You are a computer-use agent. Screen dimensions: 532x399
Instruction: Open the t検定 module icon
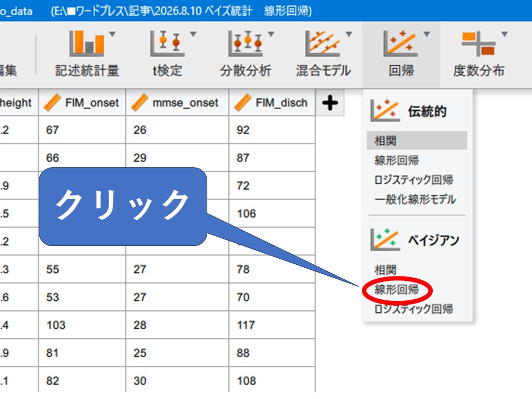tap(167, 43)
